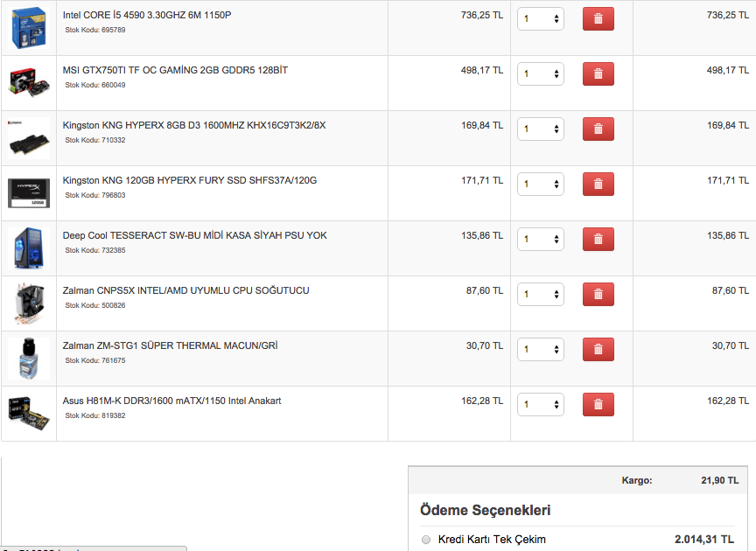Viewport: 756px width, 551px height.
Task: Remove the Asus H81M-K motherboard
Action: [598, 404]
